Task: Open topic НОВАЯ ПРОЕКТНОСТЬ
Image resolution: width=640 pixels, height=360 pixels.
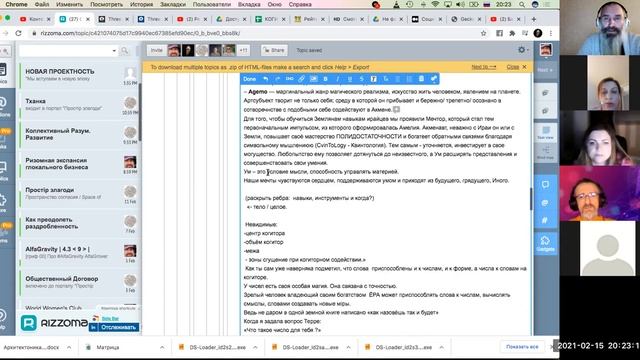Action: (79, 75)
